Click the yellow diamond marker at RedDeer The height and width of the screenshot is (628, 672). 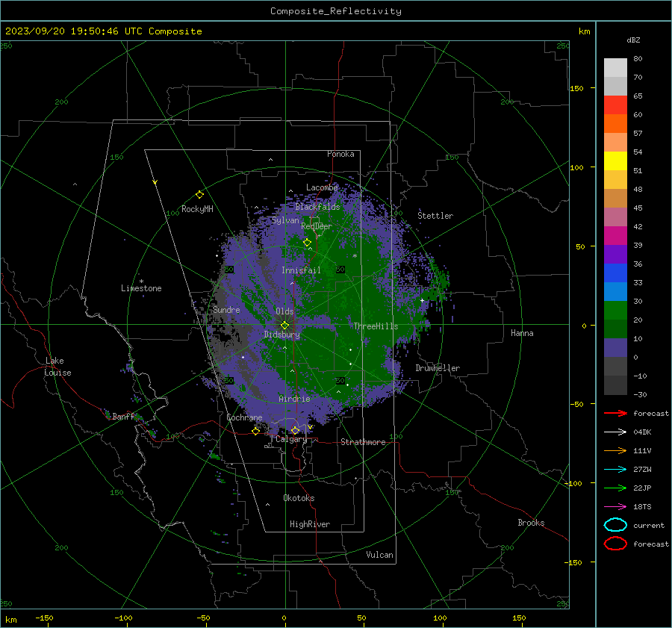pos(307,243)
